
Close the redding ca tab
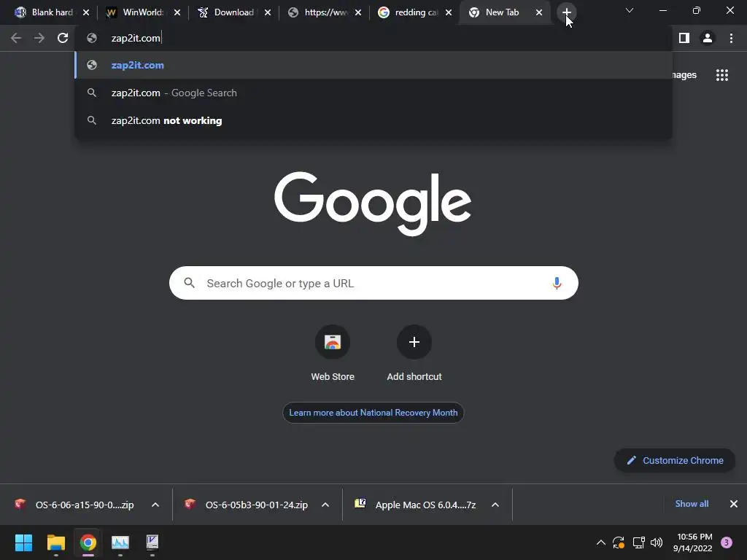(x=449, y=12)
